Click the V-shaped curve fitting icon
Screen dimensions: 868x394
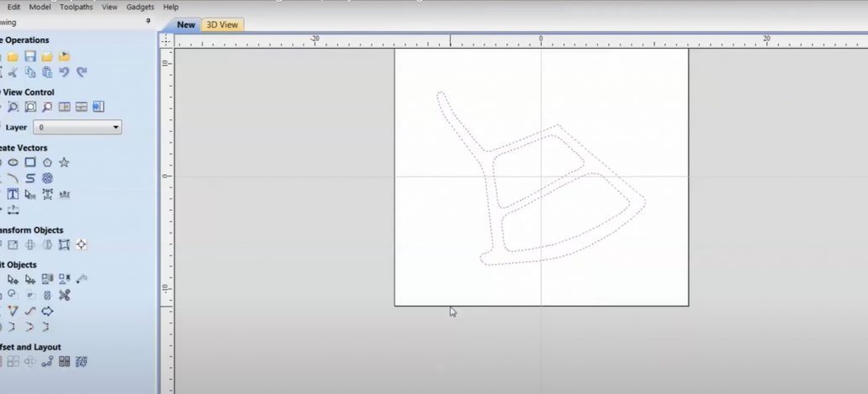point(13,311)
